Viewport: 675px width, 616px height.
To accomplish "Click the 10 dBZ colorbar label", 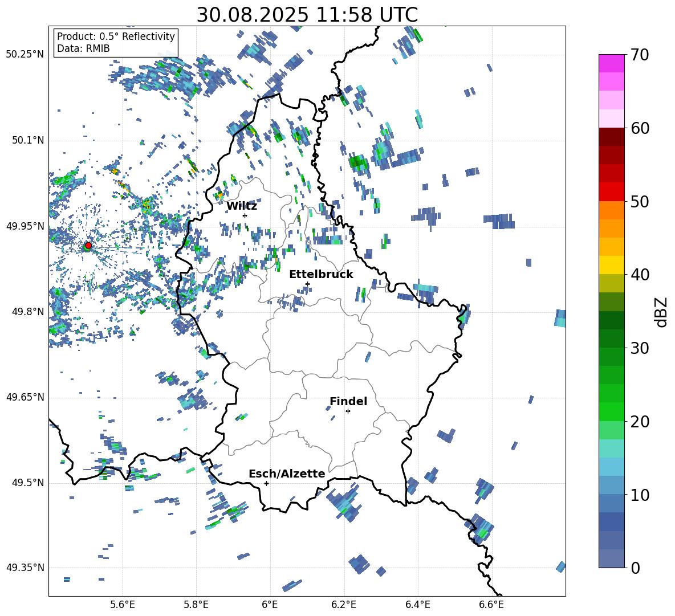I will pyautogui.click(x=640, y=495).
